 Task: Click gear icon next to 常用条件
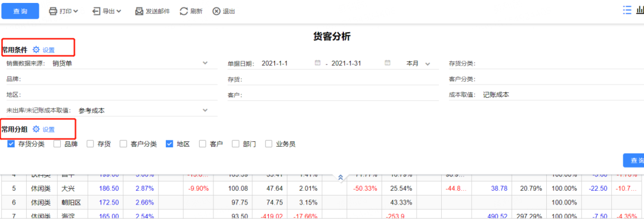point(36,49)
